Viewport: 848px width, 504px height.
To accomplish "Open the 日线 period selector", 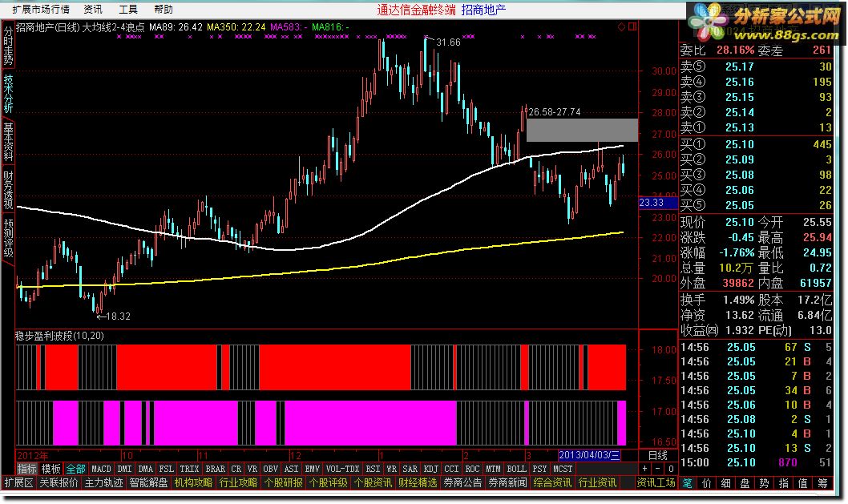I will point(657,455).
